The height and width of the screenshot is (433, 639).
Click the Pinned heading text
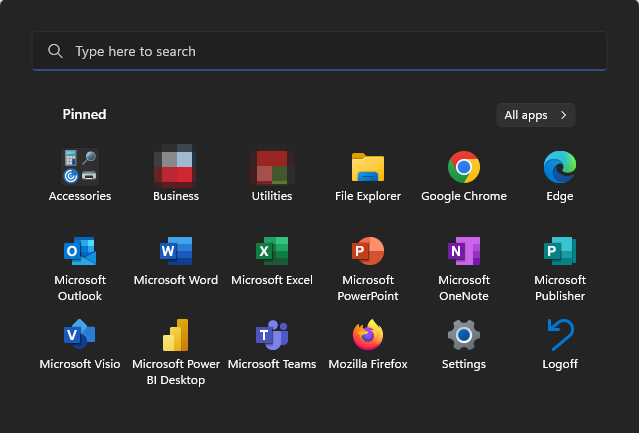pos(84,114)
